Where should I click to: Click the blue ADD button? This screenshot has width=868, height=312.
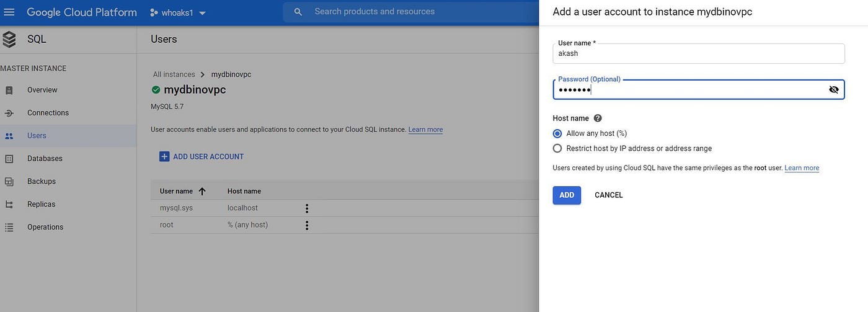coord(567,195)
